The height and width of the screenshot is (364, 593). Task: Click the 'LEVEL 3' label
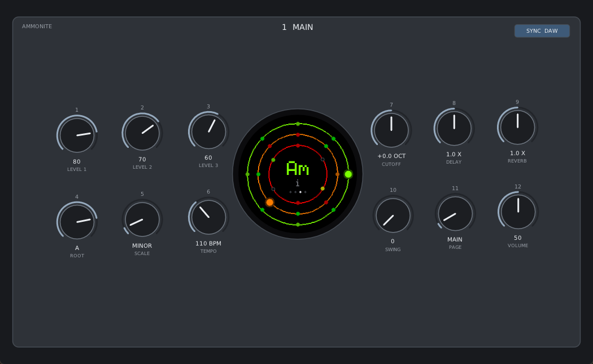tap(208, 165)
